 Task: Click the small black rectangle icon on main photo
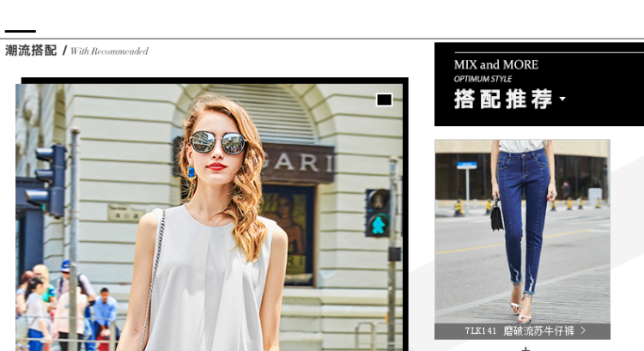coord(384,100)
